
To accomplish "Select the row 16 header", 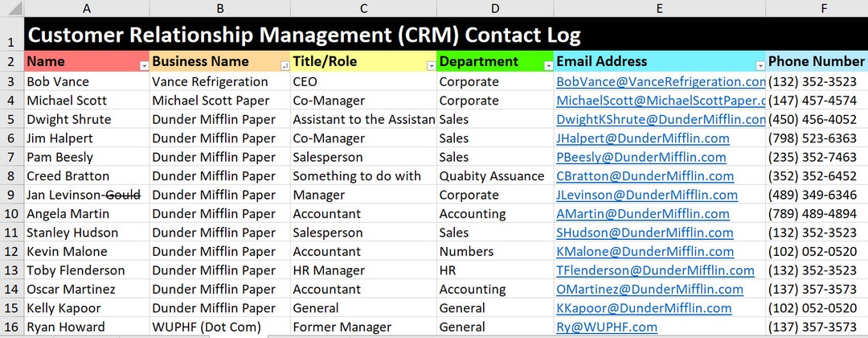I will (11, 327).
